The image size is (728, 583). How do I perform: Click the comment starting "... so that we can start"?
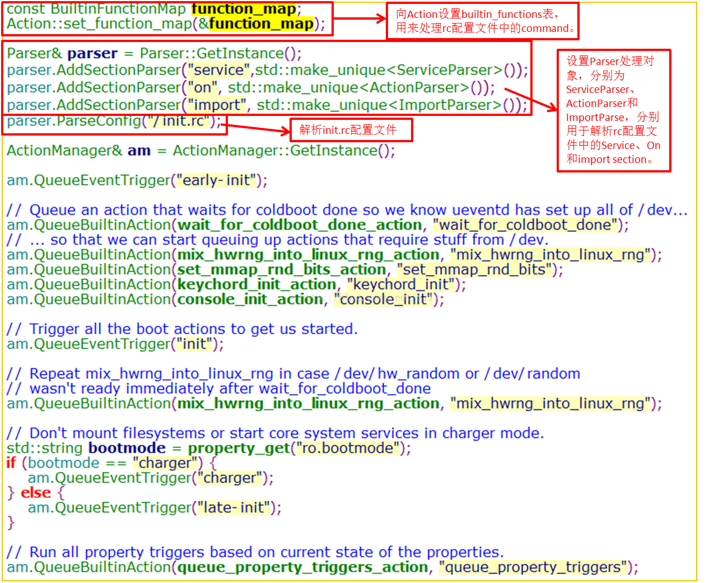tap(278, 240)
